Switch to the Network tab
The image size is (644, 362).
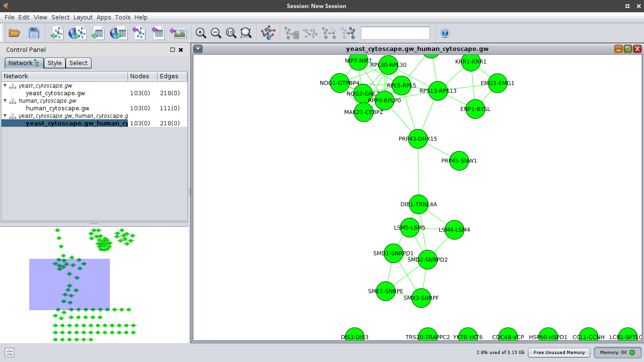(x=24, y=63)
